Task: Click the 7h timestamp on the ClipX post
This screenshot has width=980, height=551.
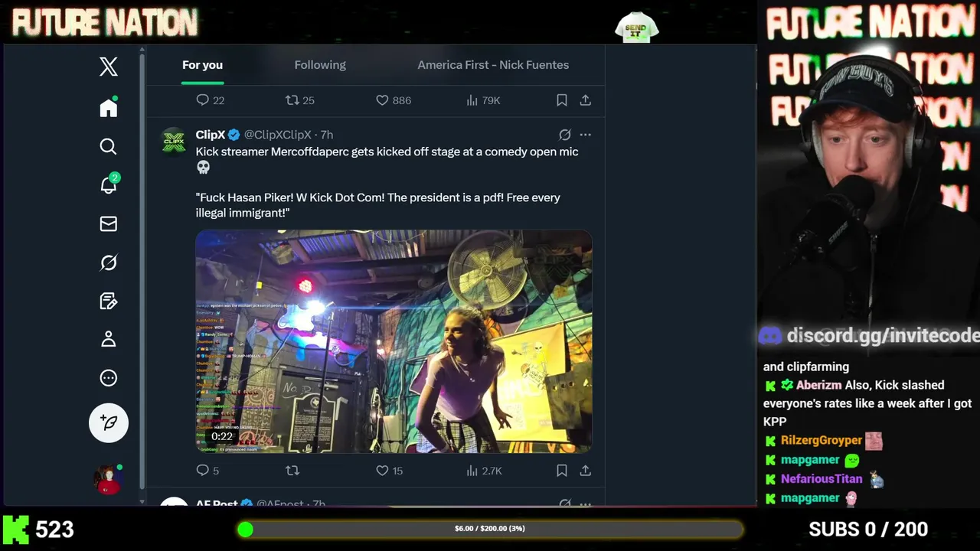Action: [x=327, y=135]
